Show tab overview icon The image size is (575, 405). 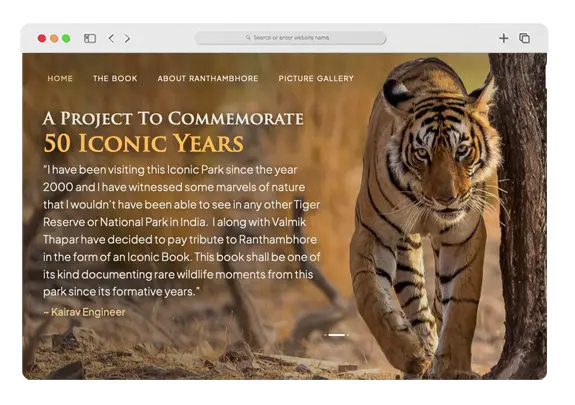tap(524, 38)
